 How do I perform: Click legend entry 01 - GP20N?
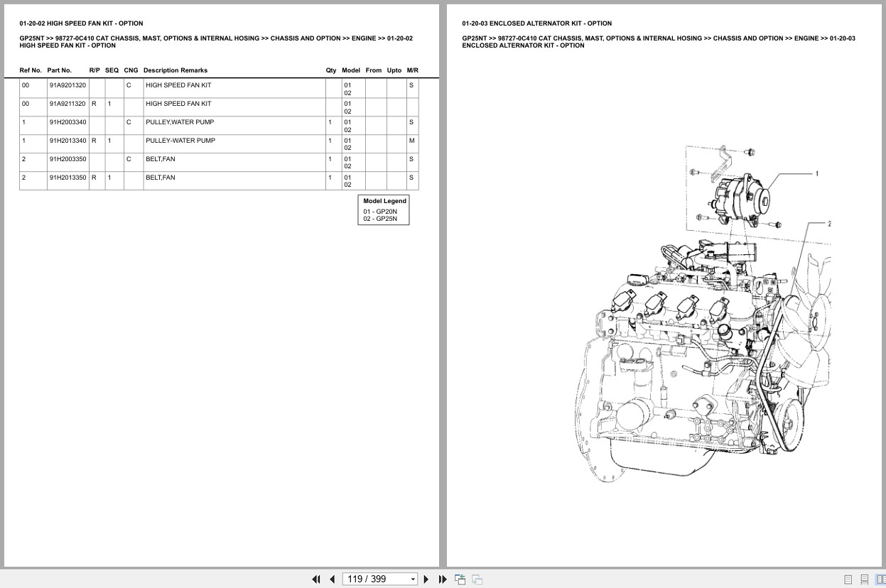pyautogui.click(x=380, y=212)
